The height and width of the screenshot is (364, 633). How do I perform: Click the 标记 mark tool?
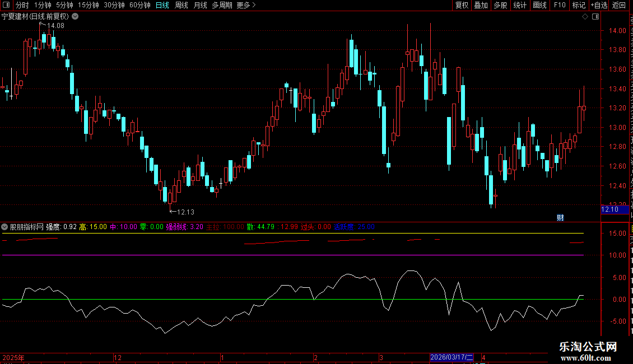tap(579, 5)
